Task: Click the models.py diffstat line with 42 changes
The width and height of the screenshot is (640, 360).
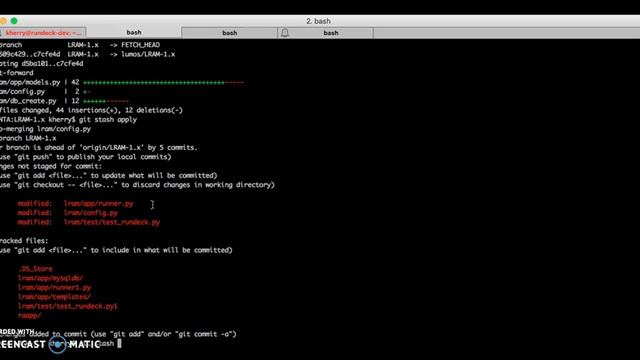Action: pos(122,82)
